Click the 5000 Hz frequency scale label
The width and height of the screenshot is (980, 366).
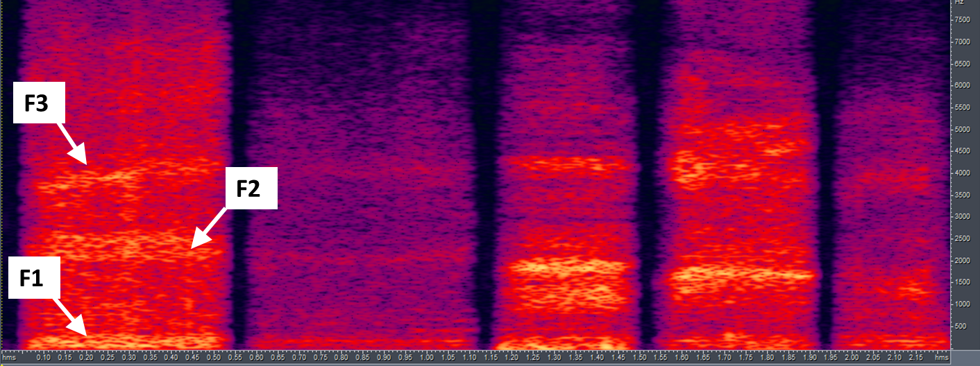(x=963, y=129)
